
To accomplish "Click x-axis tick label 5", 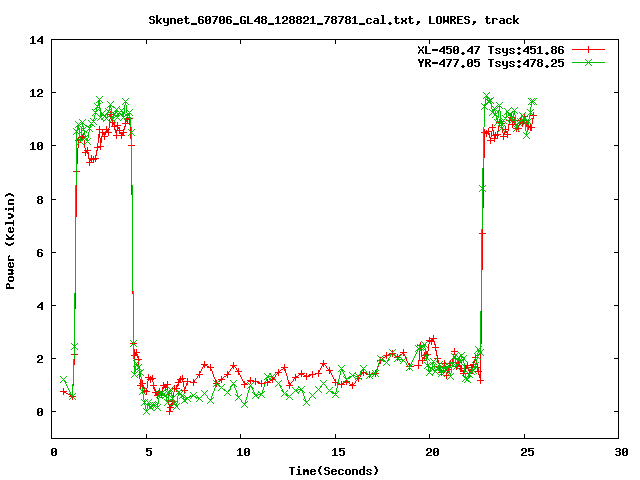I will [x=149, y=452].
